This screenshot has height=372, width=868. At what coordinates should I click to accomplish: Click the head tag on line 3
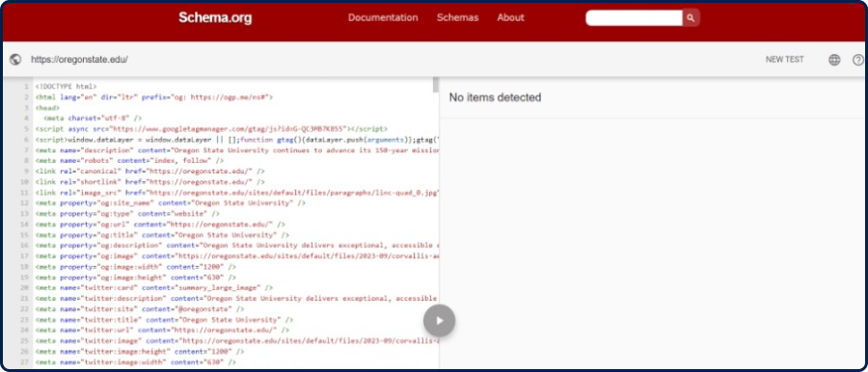point(47,108)
